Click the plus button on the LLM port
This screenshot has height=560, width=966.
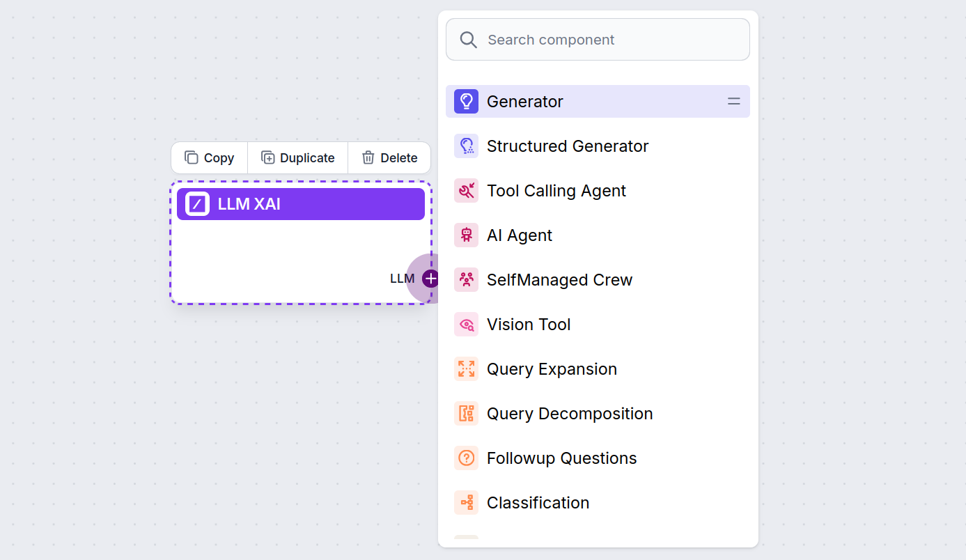(430, 279)
